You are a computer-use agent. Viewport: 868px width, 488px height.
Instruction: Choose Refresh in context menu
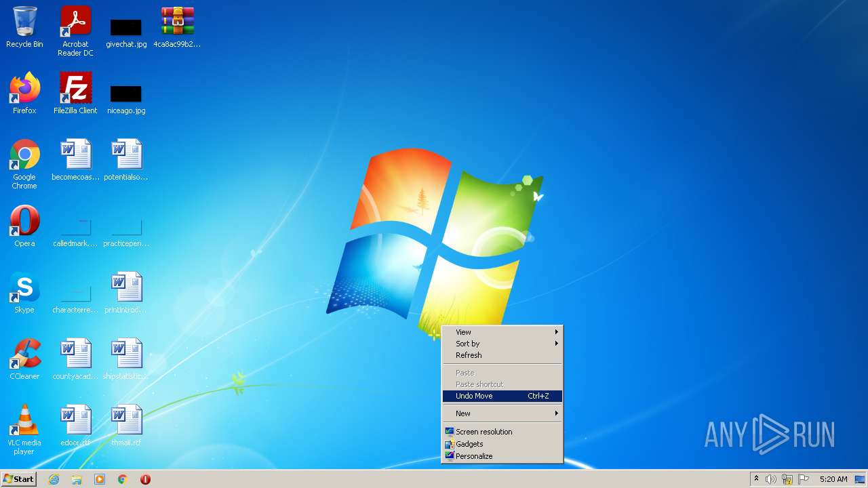[502, 355]
